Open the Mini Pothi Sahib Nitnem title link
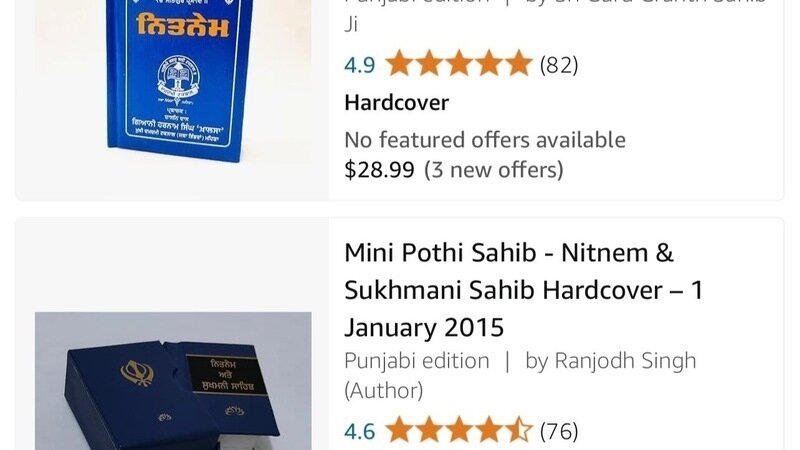 pos(523,290)
